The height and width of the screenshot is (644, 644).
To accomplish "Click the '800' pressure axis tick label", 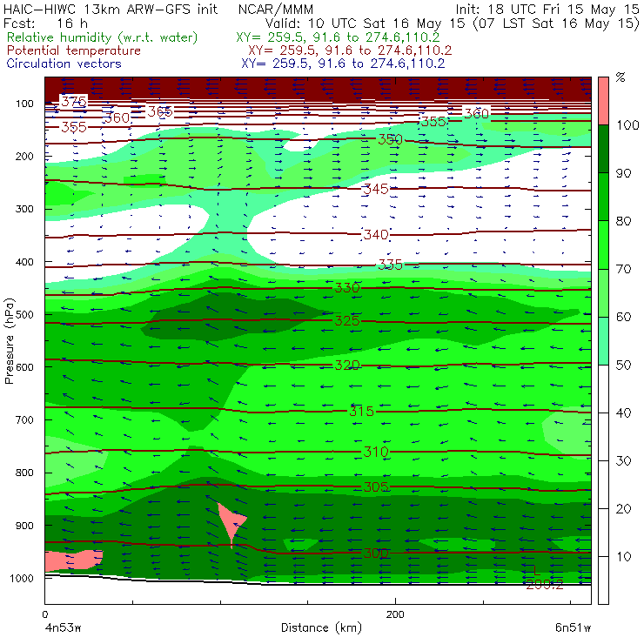I will pos(24,473).
